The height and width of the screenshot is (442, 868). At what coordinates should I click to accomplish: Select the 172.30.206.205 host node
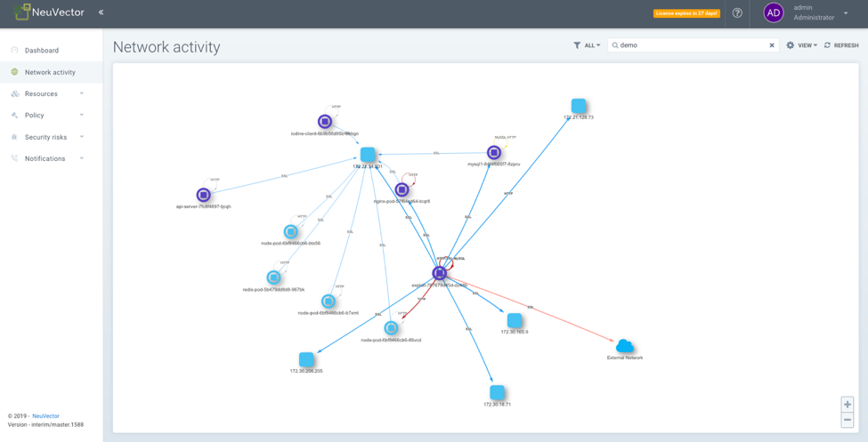click(x=306, y=359)
